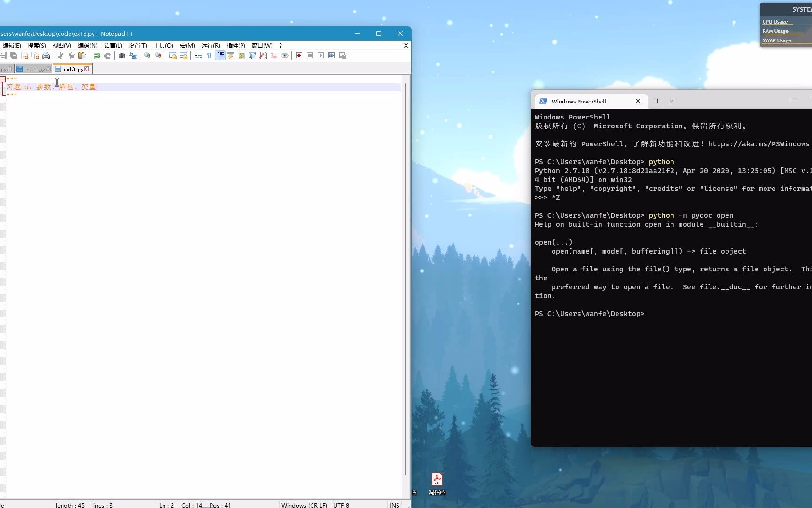Click the UTF-8 encoding status field
Viewport: 812px width, 508px height.
(341, 505)
